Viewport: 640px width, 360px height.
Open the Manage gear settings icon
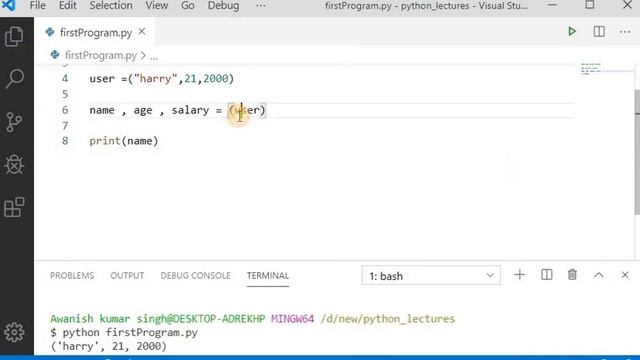(14, 332)
